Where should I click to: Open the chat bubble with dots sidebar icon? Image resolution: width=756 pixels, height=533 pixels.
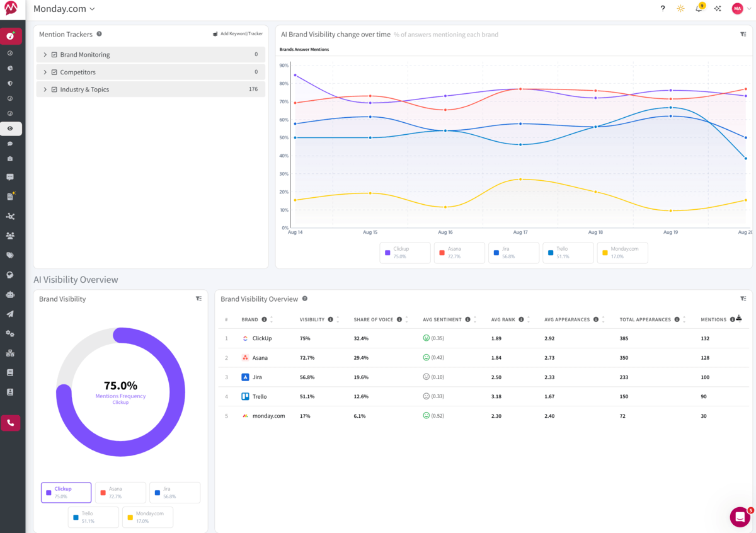tap(10, 177)
